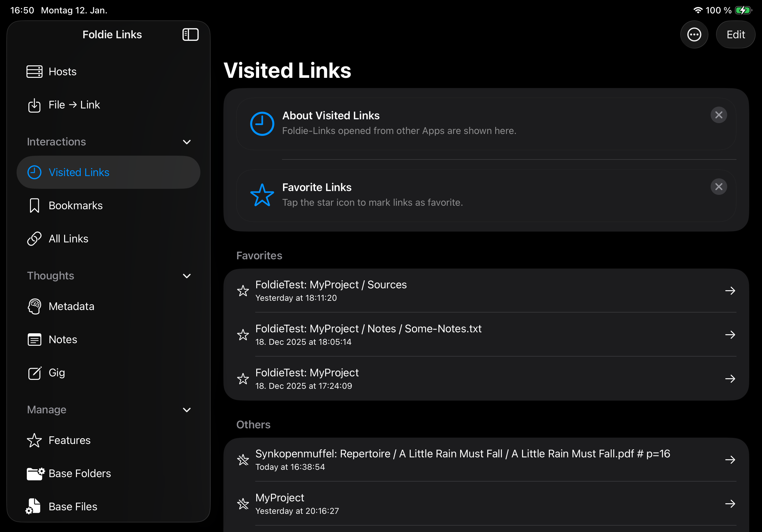
Task: Collapse the Interactions section
Action: coord(187,142)
